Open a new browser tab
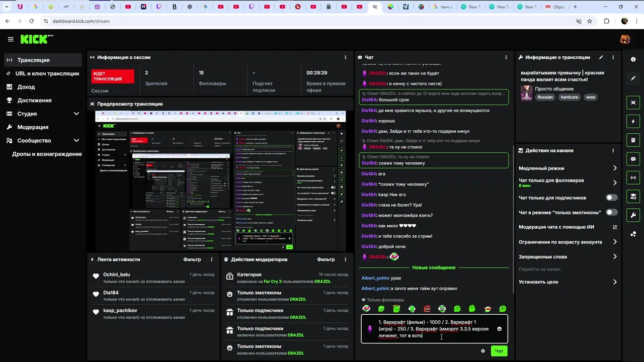 pyautogui.click(x=575, y=7)
